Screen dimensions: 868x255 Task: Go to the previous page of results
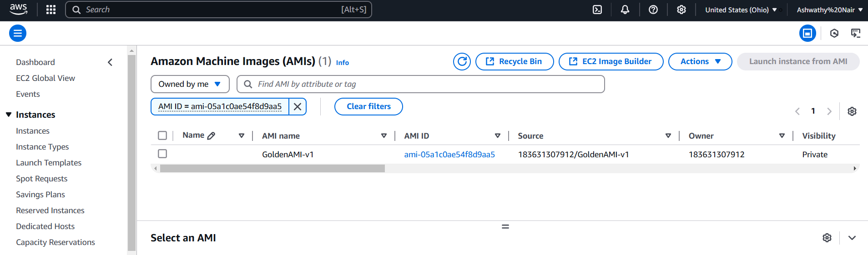click(797, 111)
